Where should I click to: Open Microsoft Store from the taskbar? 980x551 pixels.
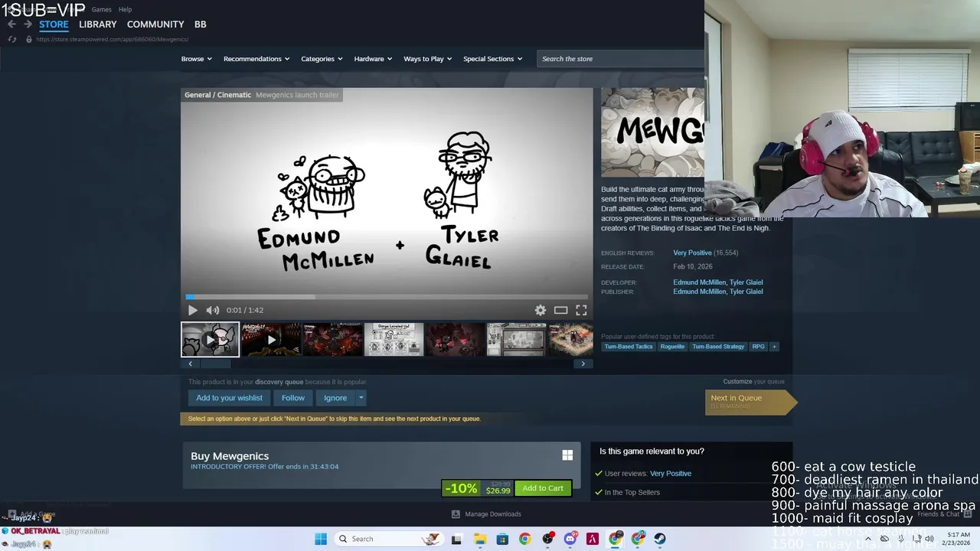502,539
